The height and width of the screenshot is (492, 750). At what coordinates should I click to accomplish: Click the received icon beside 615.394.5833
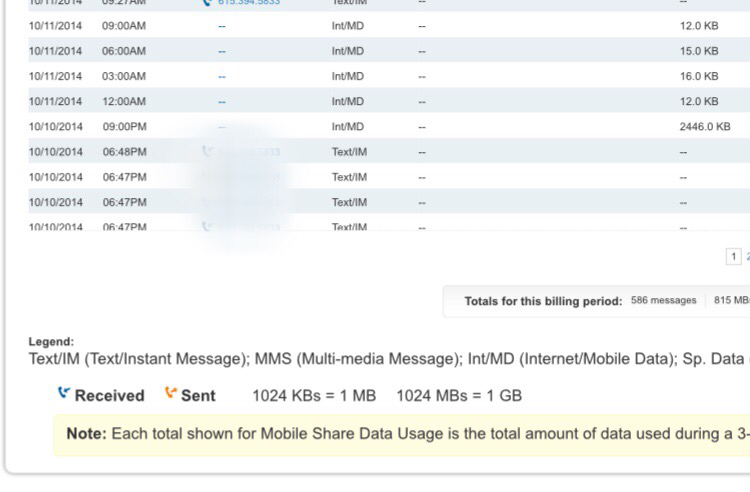[207, 2]
